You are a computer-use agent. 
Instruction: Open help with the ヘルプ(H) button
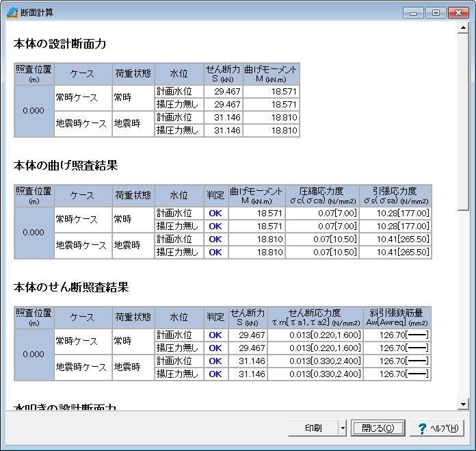click(x=437, y=428)
